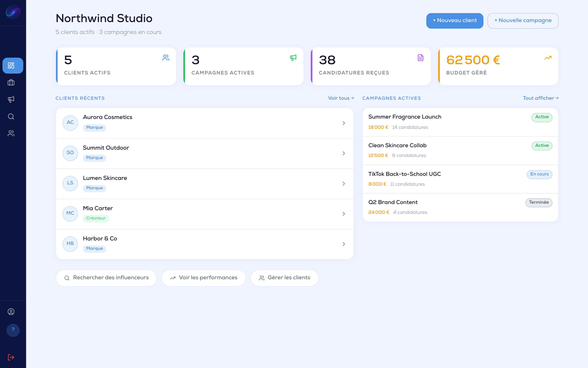The image size is (588, 368).
Task: Open the TikTok Back-to-School UGC campaign
Action: [x=460, y=179]
